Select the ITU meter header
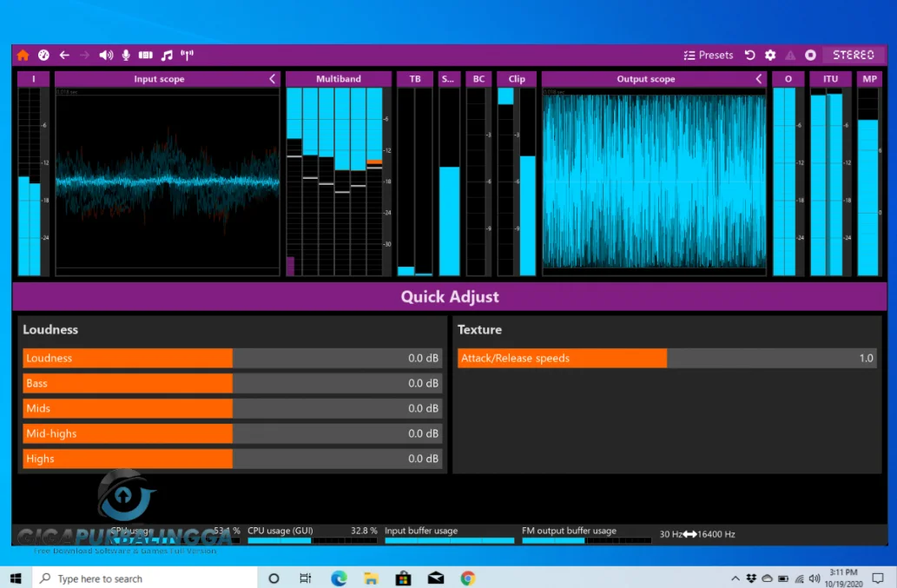The width and height of the screenshot is (897, 588). pos(830,79)
